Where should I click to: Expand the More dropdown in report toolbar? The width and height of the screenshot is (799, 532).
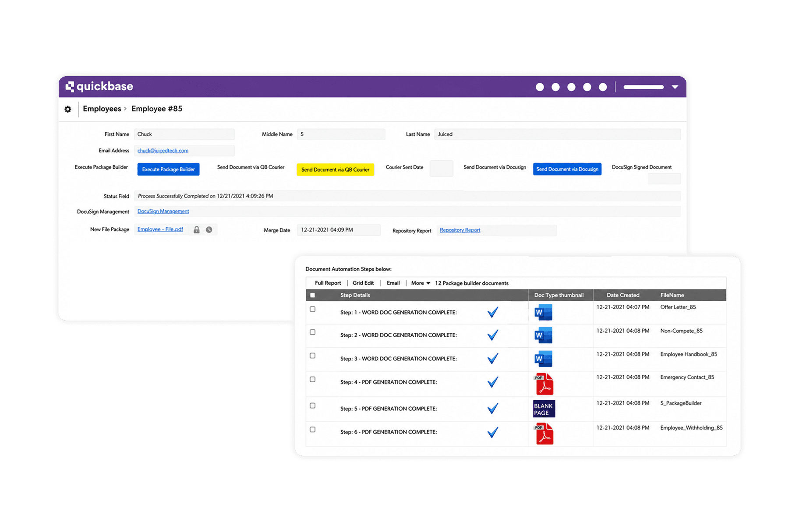pos(421,283)
